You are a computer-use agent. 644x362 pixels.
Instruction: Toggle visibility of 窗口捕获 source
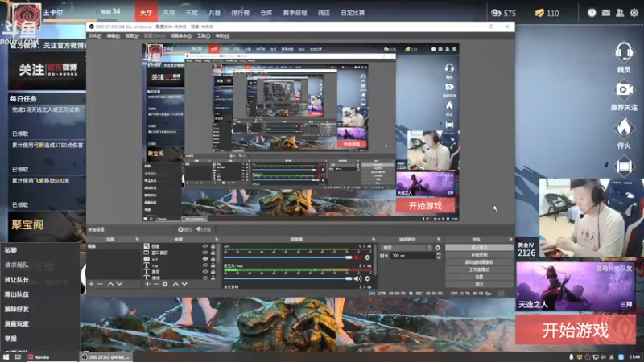coord(205,253)
